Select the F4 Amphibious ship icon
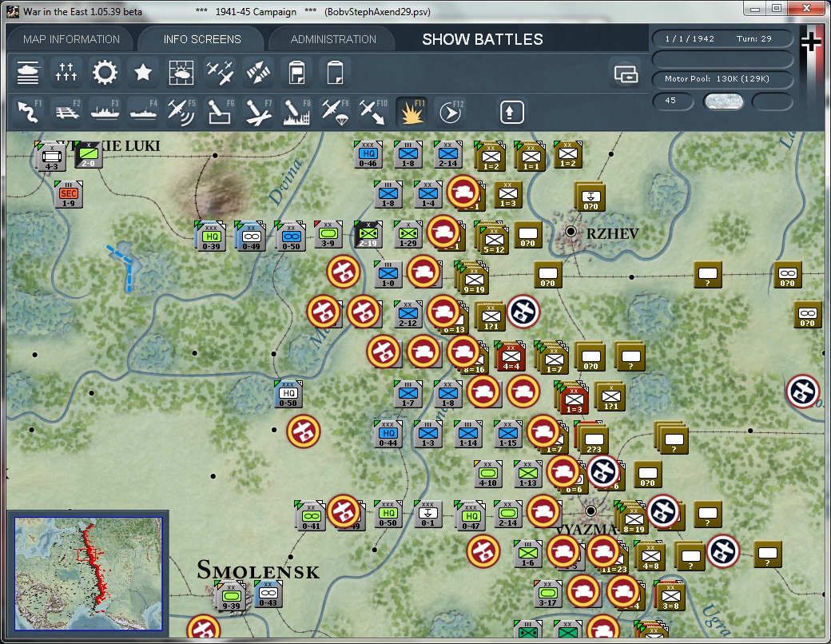Image resolution: width=831 pixels, height=644 pixels. click(x=142, y=112)
